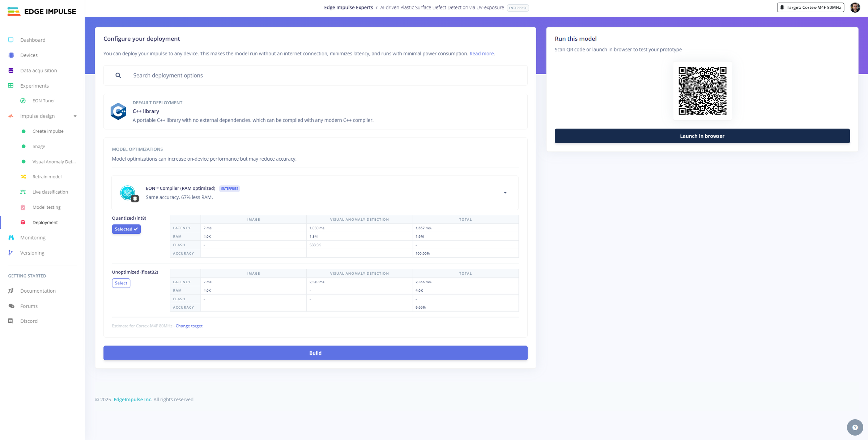
Task: Click the Monitoring binoculars icon
Action: pyautogui.click(x=11, y=238)
